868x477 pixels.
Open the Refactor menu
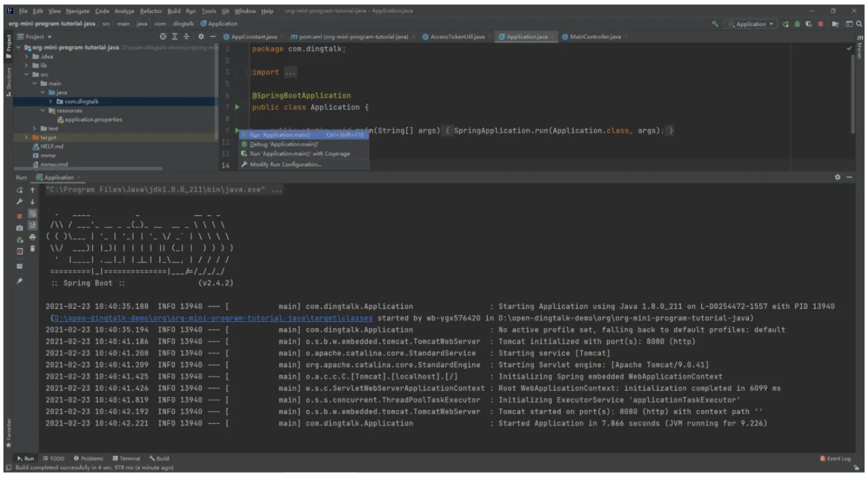point(151,11)
